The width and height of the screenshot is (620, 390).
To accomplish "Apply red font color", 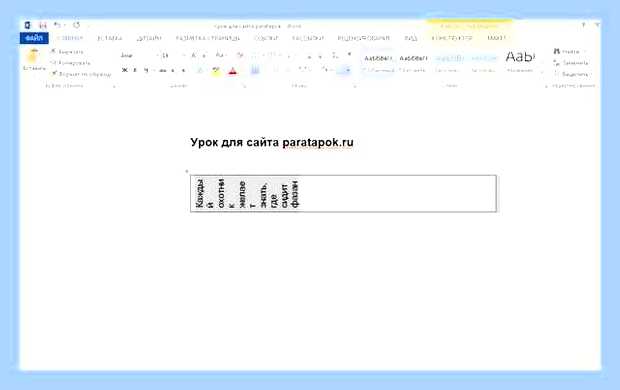I will click(232, 71).
